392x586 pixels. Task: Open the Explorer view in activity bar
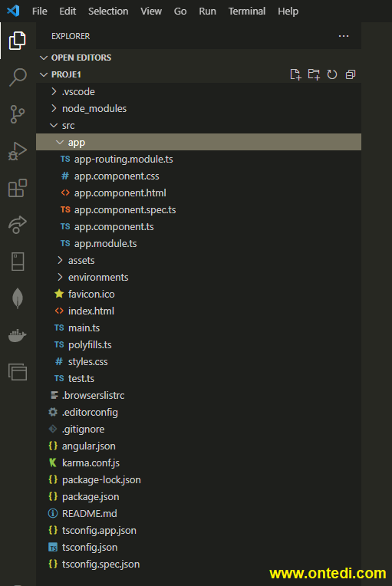coord(17,41)
